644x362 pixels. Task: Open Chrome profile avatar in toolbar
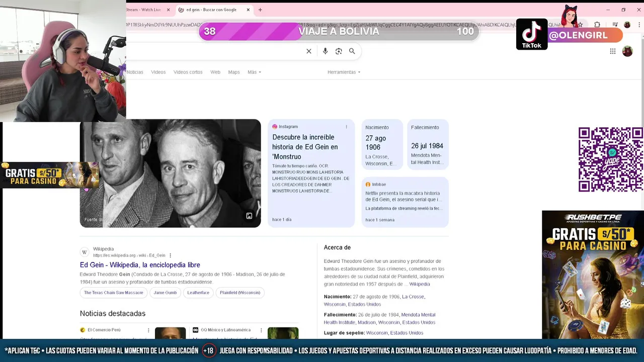coord(627,25)
